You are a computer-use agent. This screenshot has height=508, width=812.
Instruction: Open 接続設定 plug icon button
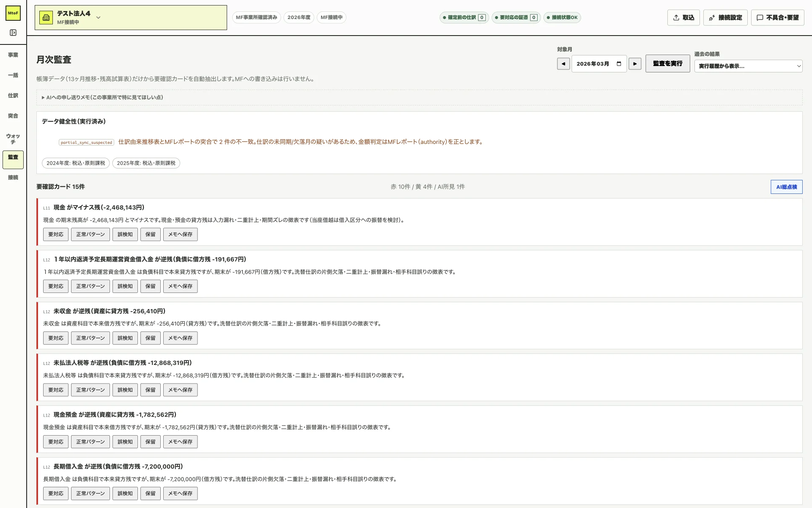click(x=725, y=17)
